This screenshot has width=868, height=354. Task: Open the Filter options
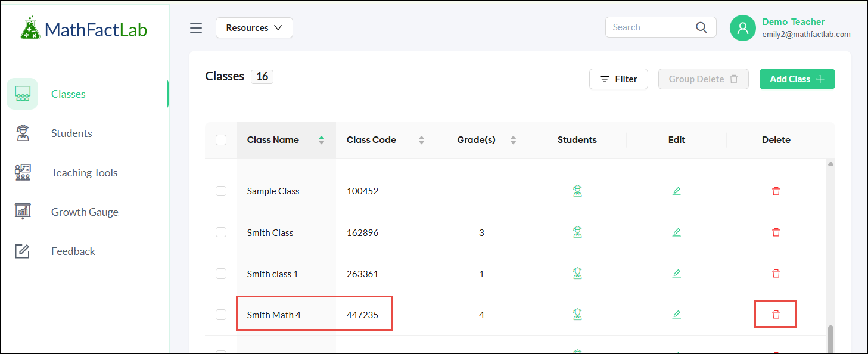tap(618, 79)
